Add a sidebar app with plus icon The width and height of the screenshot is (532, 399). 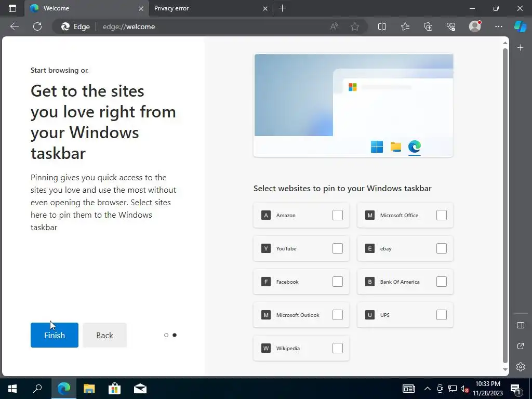pos(521,48)
